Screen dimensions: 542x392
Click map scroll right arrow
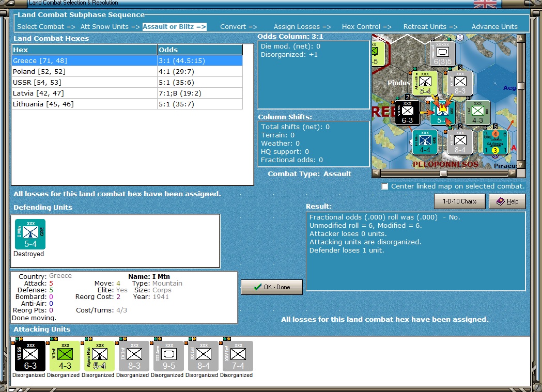(x=513, y=173)
